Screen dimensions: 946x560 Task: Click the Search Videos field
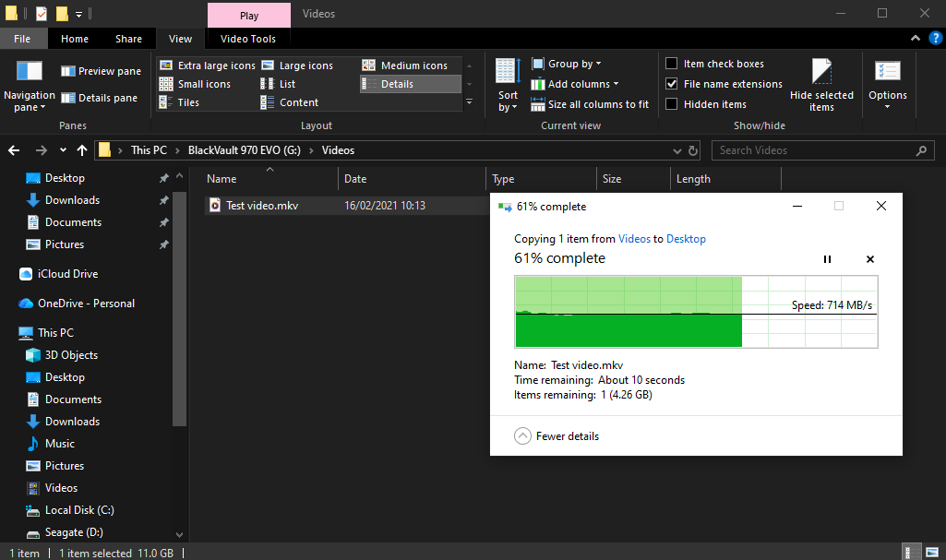823,150
